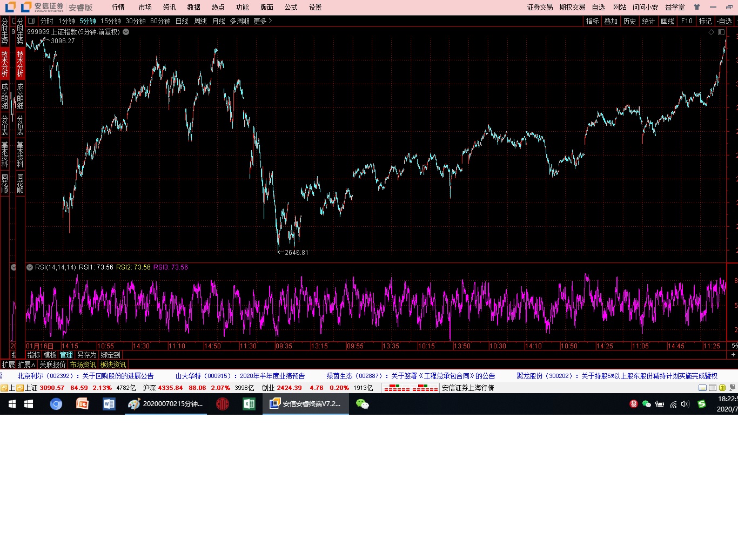Image resolution: width=738 pixels, height=560 pixels.
Task: Select the 5分钟 period tab
Action: 88,21
